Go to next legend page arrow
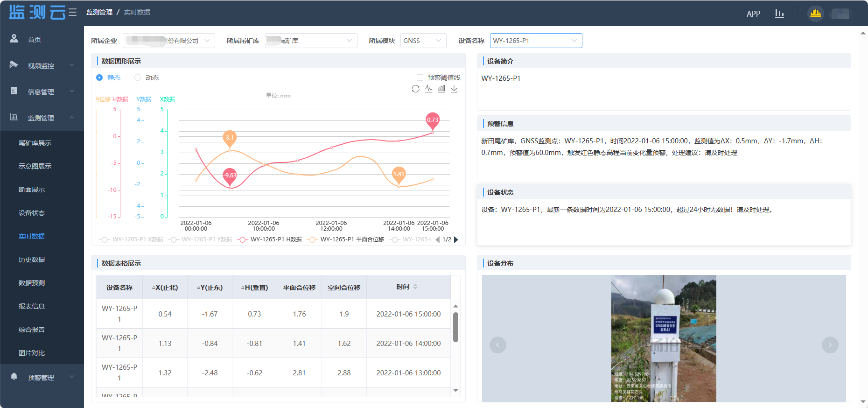 coord(456,239)
